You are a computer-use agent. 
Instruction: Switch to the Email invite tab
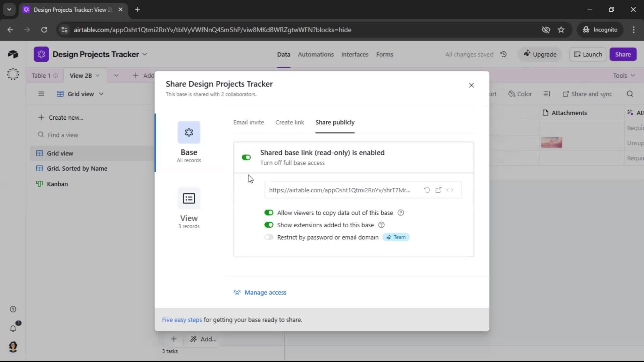249,122
